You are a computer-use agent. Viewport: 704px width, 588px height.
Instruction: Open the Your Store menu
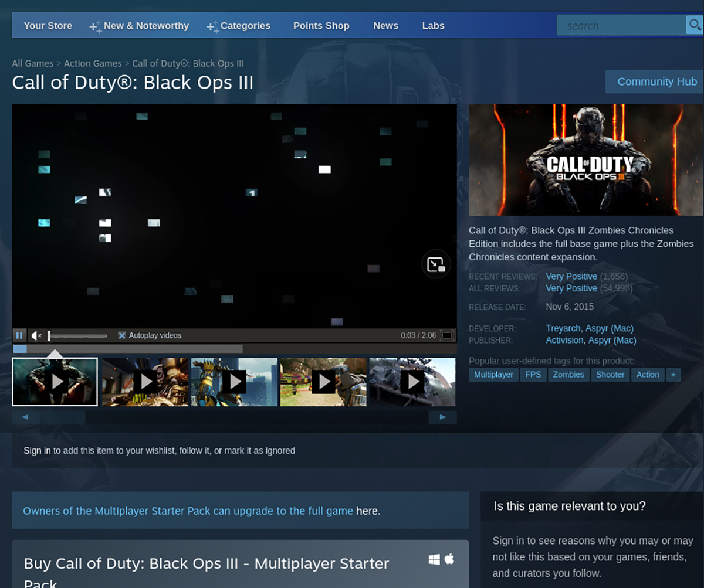click(x=48, y=26)
